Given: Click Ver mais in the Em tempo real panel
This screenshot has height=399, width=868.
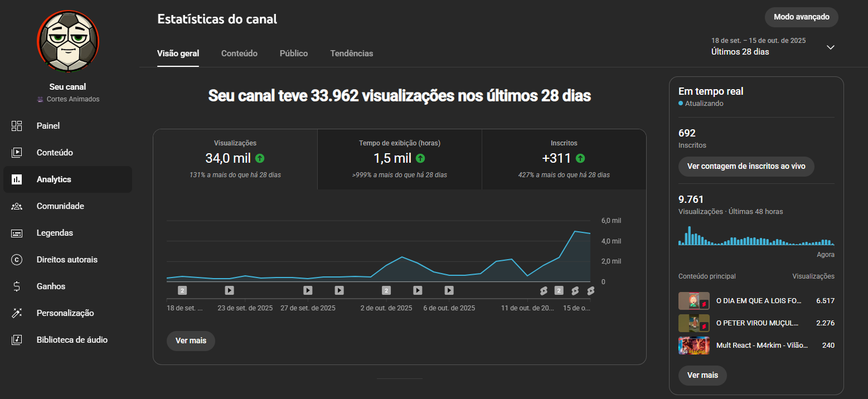Looking at the screenshot, I should pyautogui.click(x=702, y=375).
